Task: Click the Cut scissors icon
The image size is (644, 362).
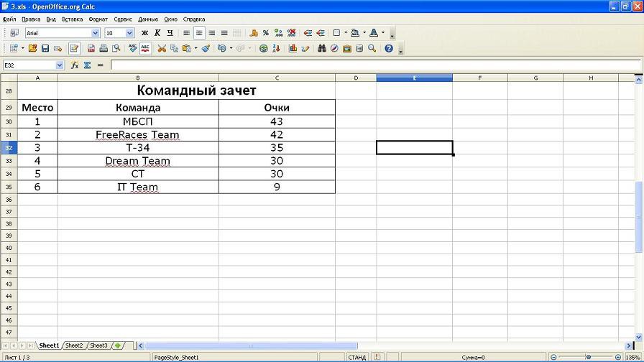Action: coord(162,49)
